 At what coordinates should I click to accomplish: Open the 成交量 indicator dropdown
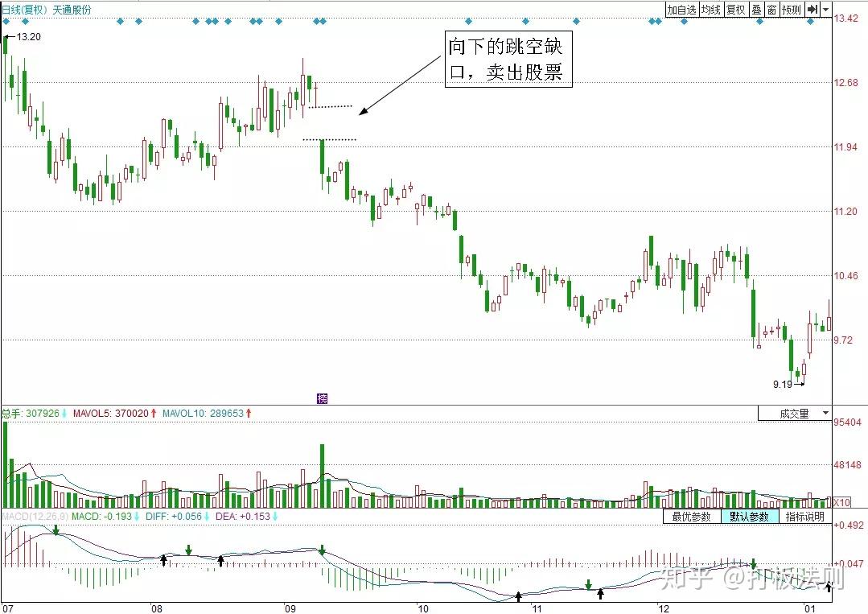click(794, 413)
